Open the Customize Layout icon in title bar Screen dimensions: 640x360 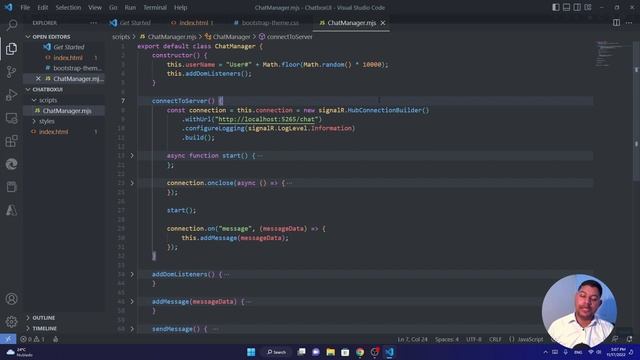click(588, 7)
